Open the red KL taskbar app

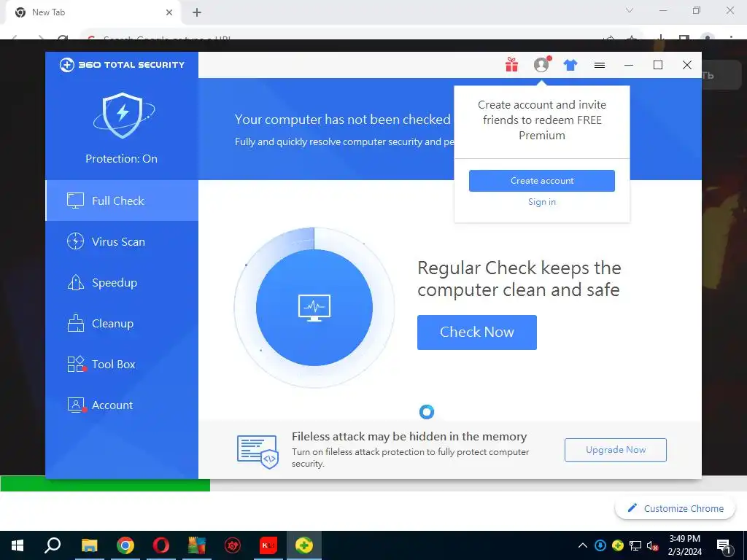tap(268, 545)
